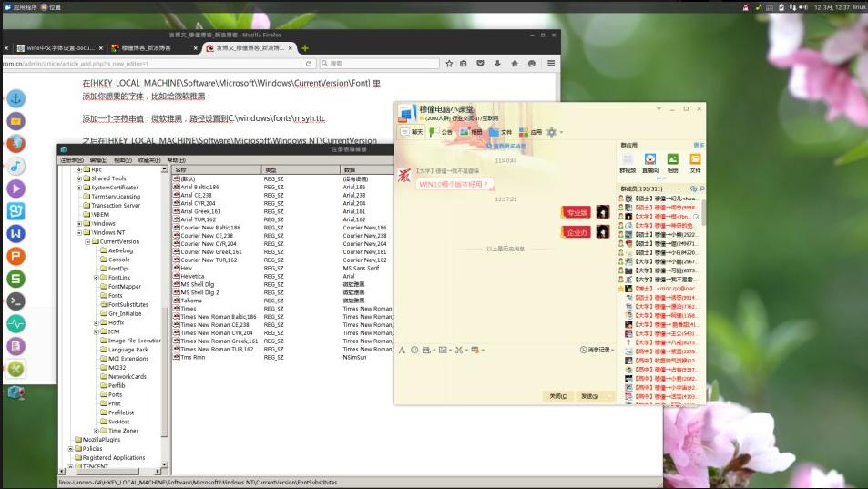Screen dimensions: 868x489
Task: Click Firefox bookmark star icon
Action: pos(449,64)
